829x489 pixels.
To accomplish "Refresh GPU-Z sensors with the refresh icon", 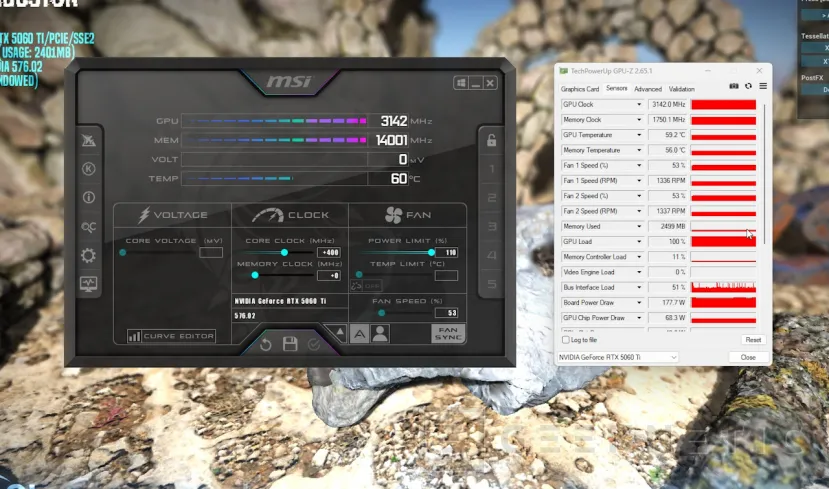I will (748, 86).
